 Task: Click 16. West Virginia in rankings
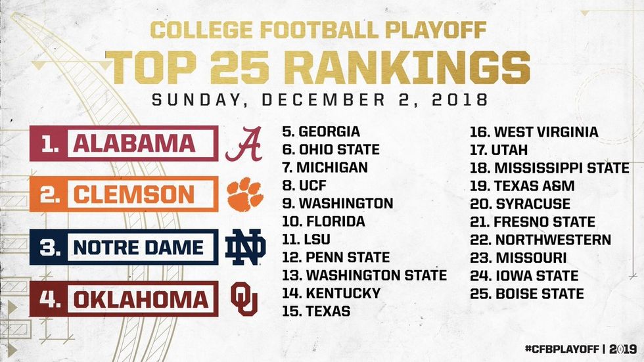point(534,132)
